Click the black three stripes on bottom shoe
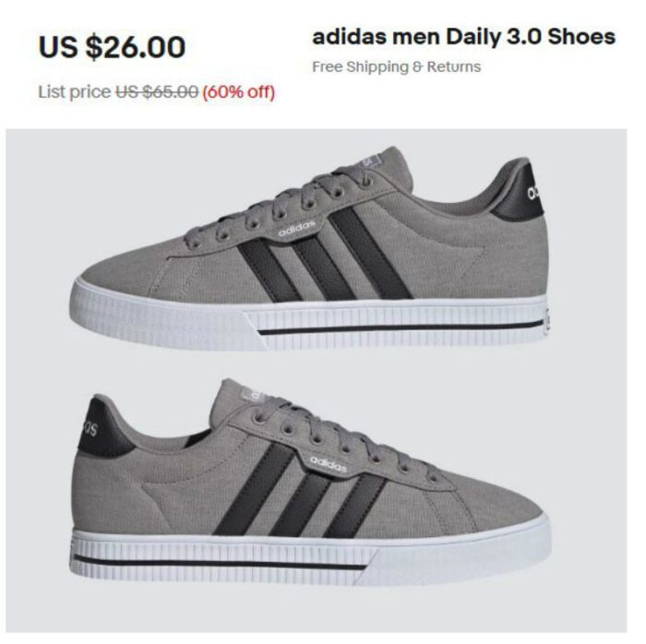The height and width of the screenshot is (644, 646). [x=300, y=490]
